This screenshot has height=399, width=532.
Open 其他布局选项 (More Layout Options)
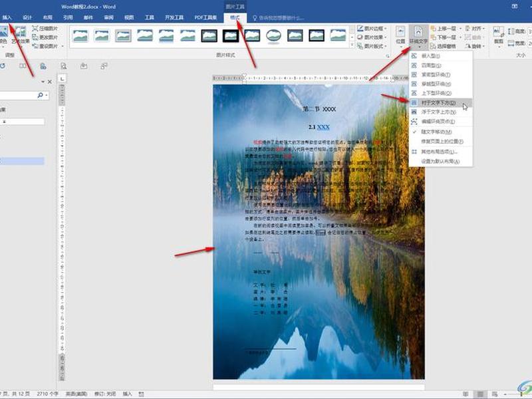(441, 152)
